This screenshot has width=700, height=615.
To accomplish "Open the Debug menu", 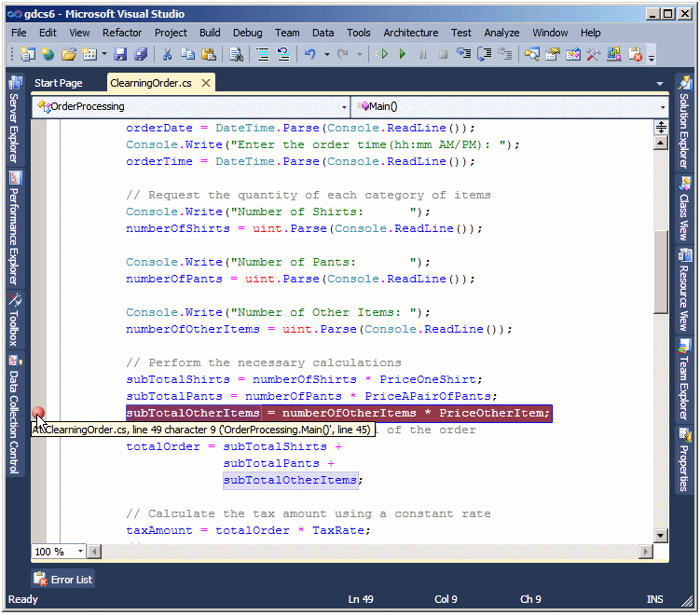I will click(247, 33).
